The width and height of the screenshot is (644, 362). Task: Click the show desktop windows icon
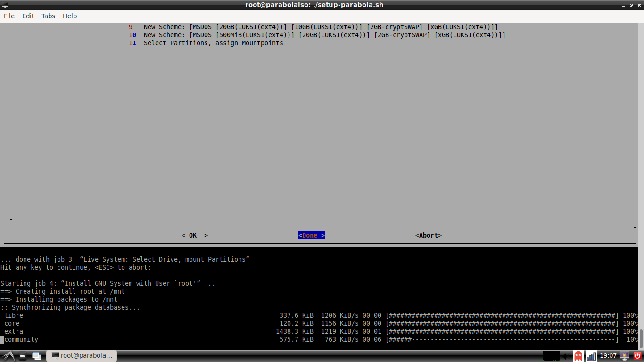click(37, 356)
